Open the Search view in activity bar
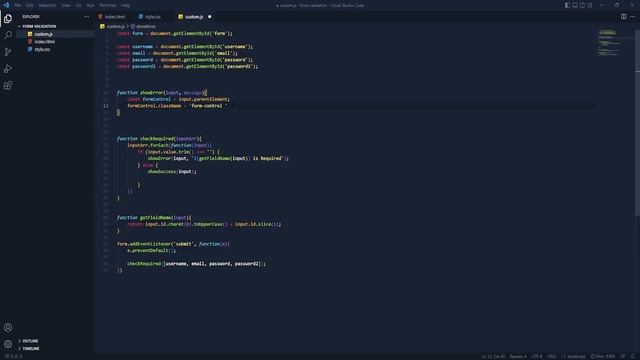640x360 pixels. (8, 35)
